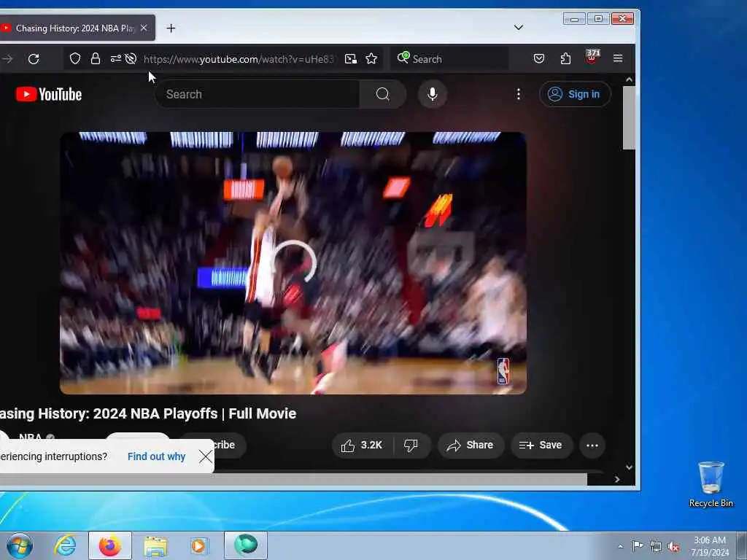This screenshot has width=747, height=560.
Task: Open the tracking protection shield icon
Action: [75, 58]
